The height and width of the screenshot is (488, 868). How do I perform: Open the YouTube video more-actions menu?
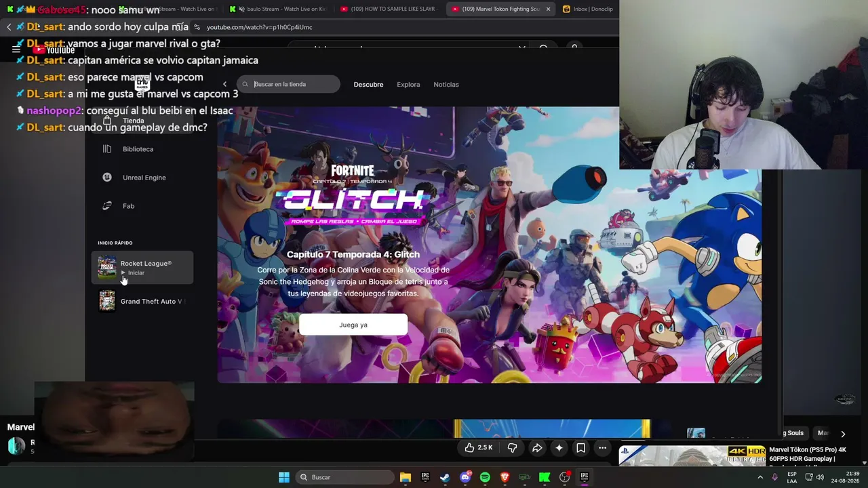(602, 448)
